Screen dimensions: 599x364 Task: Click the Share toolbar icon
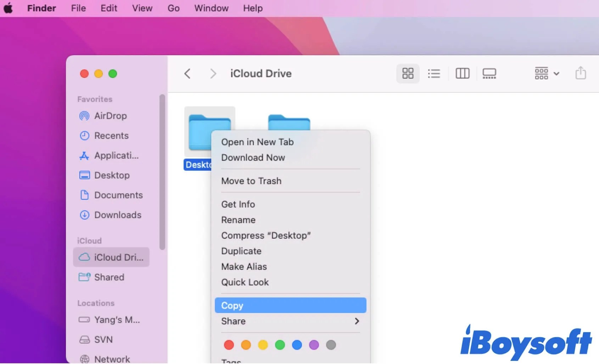(x=581, y=73)
